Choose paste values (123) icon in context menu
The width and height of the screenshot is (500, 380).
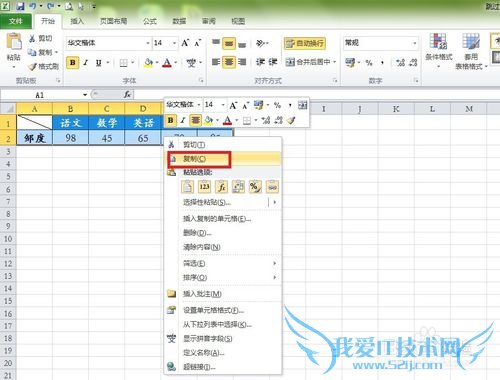click(204, 187)
